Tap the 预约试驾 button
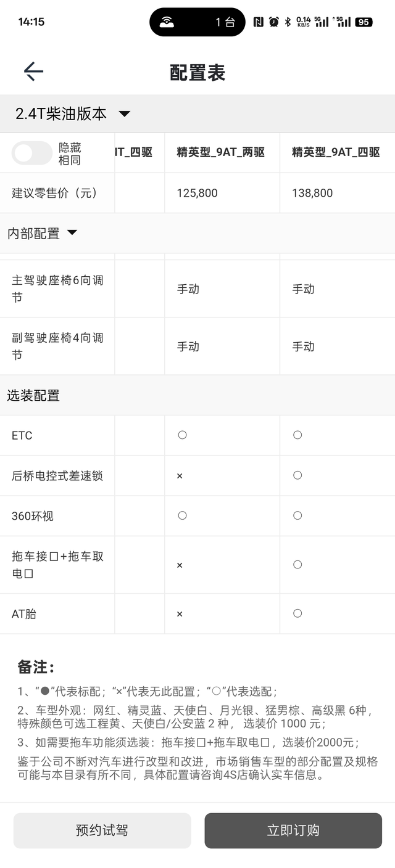Viewport: 395px width, 868px height. [101, 830]
